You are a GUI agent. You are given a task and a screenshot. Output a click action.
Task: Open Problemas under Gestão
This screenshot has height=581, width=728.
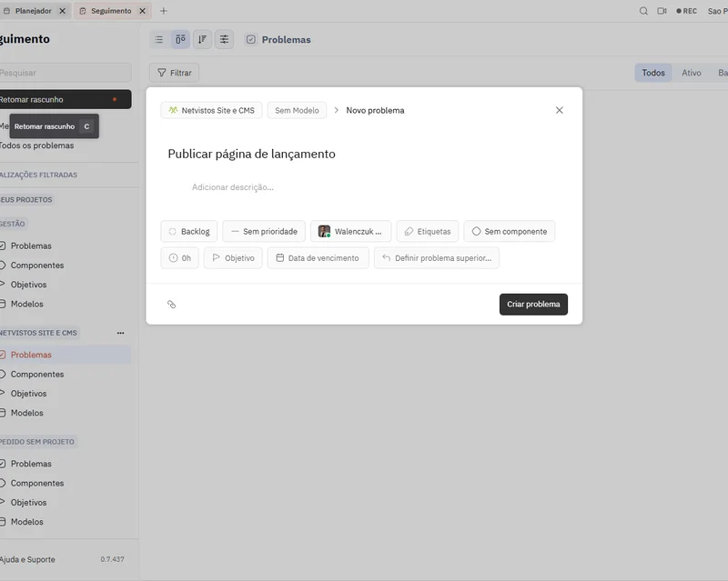click(x=31, y=246)
